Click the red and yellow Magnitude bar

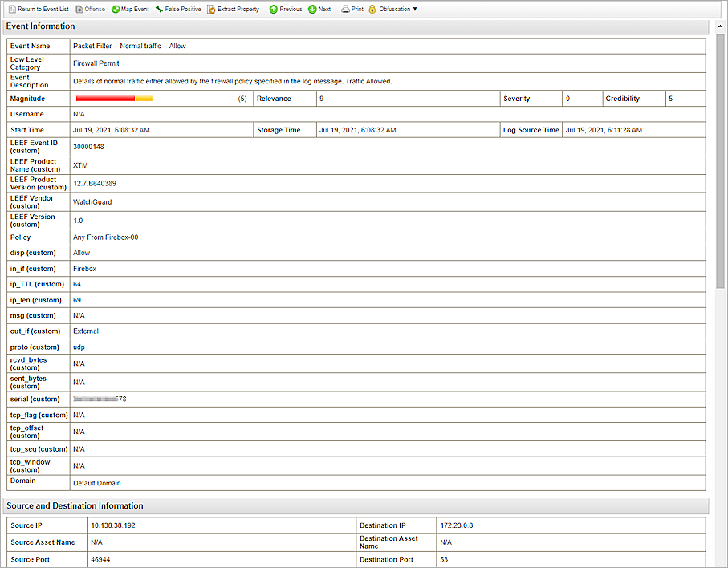(113, 98)
